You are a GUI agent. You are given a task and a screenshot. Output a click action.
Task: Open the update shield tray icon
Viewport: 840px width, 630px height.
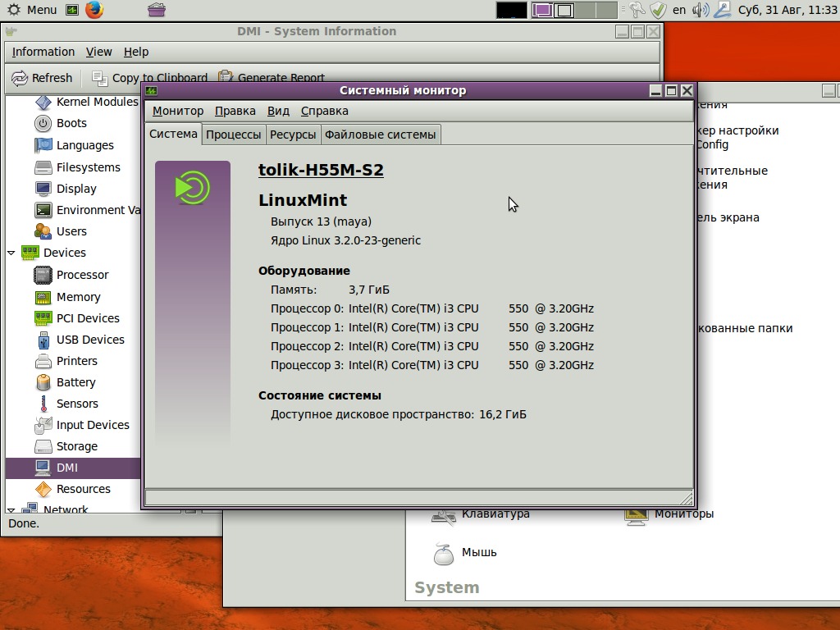click(x=658, y=10)
